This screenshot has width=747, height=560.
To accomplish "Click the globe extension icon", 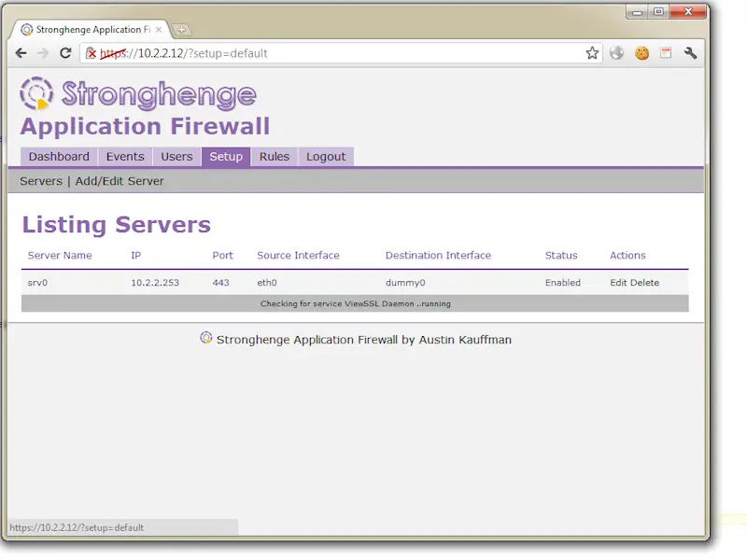I will tap(616, 53).
